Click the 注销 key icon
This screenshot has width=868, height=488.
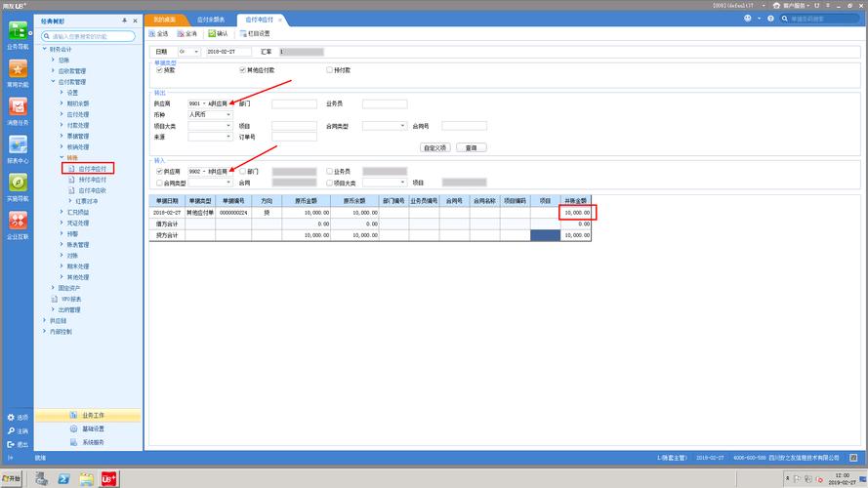11,430
